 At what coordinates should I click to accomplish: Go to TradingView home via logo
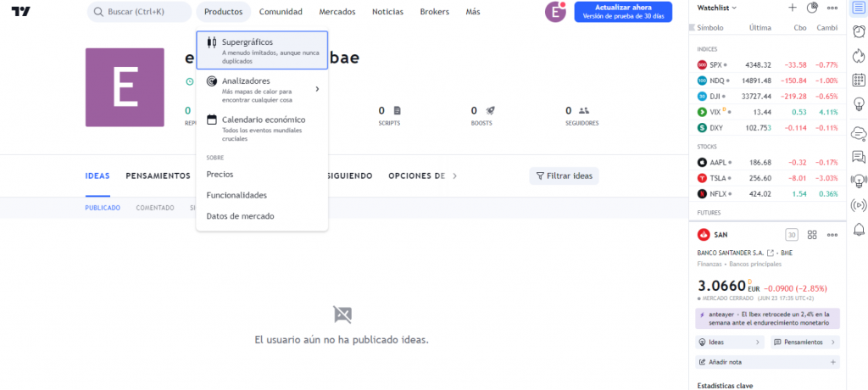pyautogui.click(x=21, y=12)
